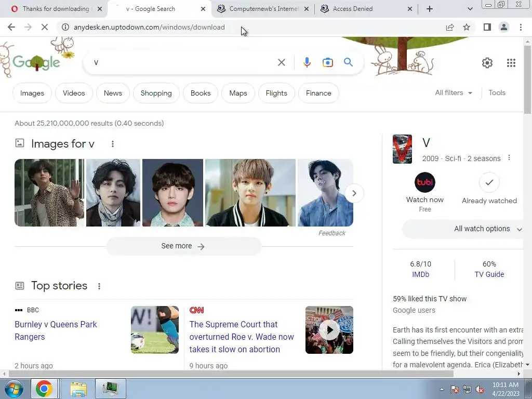Start voice search with microphone
532x399 pixels.
point(307,62)
